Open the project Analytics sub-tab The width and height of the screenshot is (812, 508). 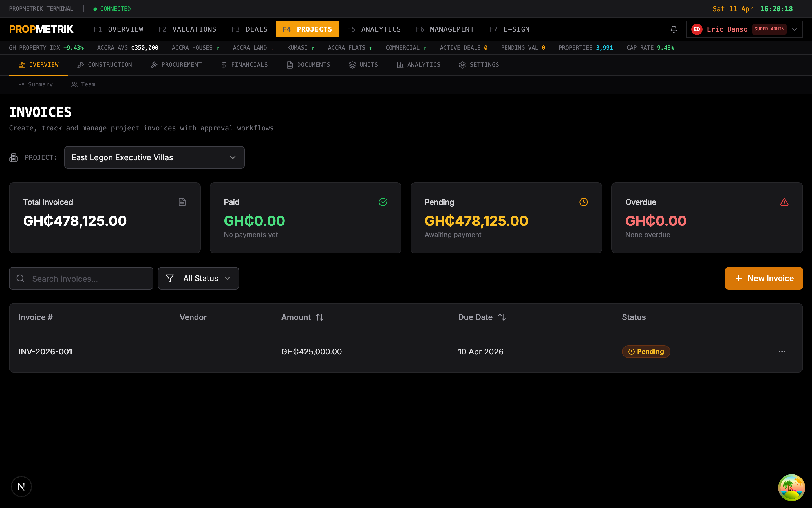coord(418,65)
